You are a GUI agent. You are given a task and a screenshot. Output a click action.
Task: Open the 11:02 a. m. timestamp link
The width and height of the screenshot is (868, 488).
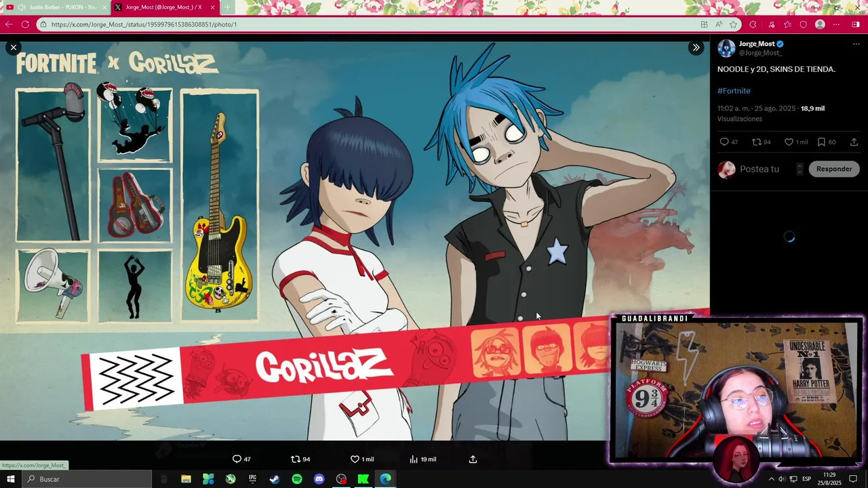pos(756,108)
